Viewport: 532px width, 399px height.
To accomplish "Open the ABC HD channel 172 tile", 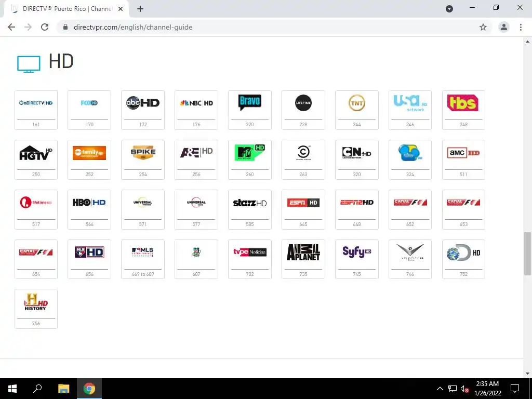I will [143, 110].
